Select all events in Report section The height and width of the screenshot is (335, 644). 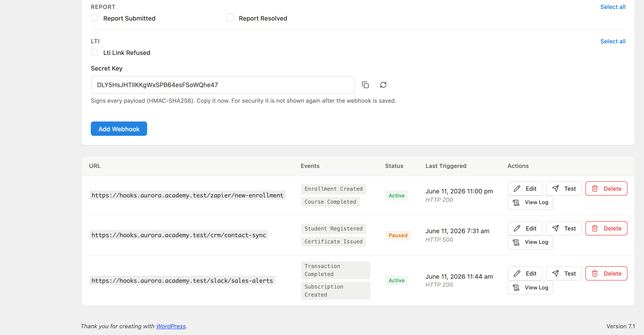(613, 7)
